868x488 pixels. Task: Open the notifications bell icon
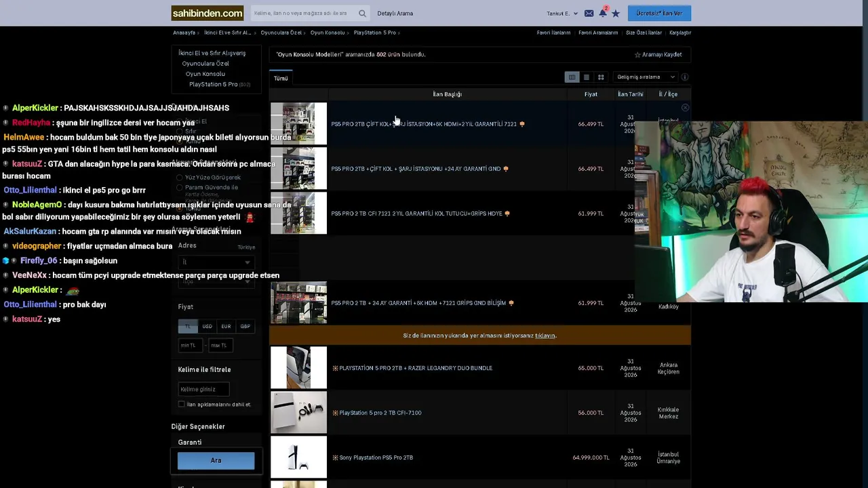(x=602, y=13)
